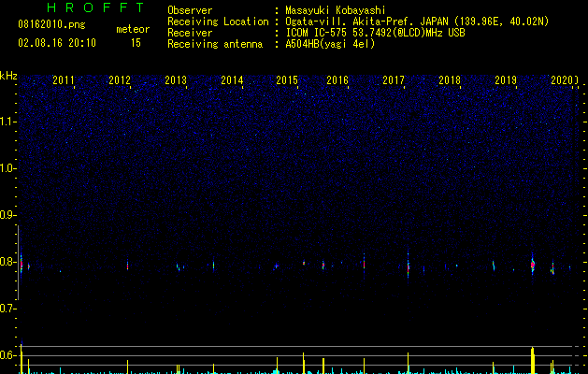Select observer name Masayuki Kobayashi
This screenshot has width=588, height=374.
click(x=336, y=10)
